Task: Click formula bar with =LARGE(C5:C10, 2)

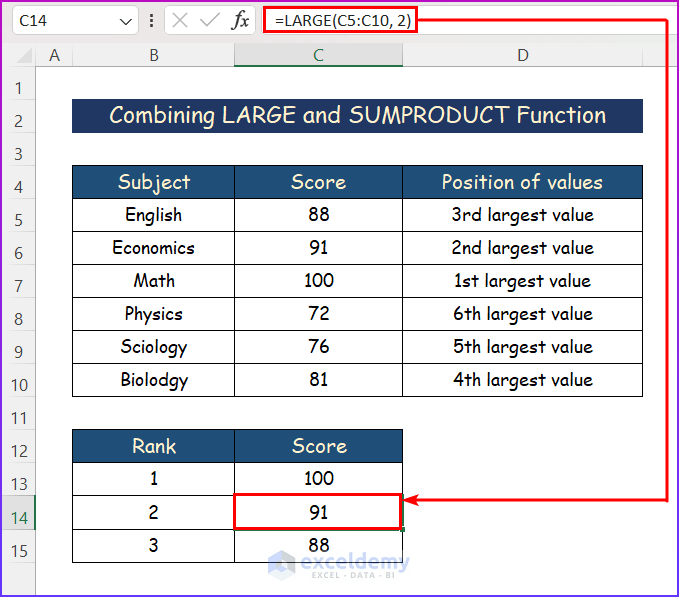Action: click(341, 20)
